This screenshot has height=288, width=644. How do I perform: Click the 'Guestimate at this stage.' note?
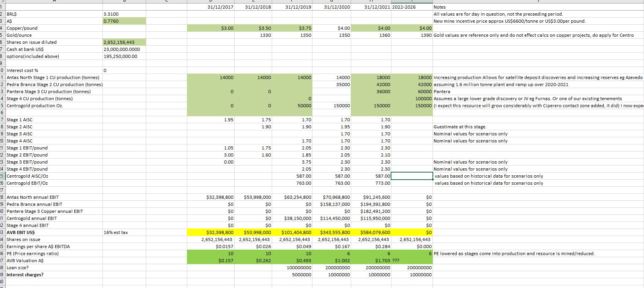pyautogui.click(x=460, y=127)
